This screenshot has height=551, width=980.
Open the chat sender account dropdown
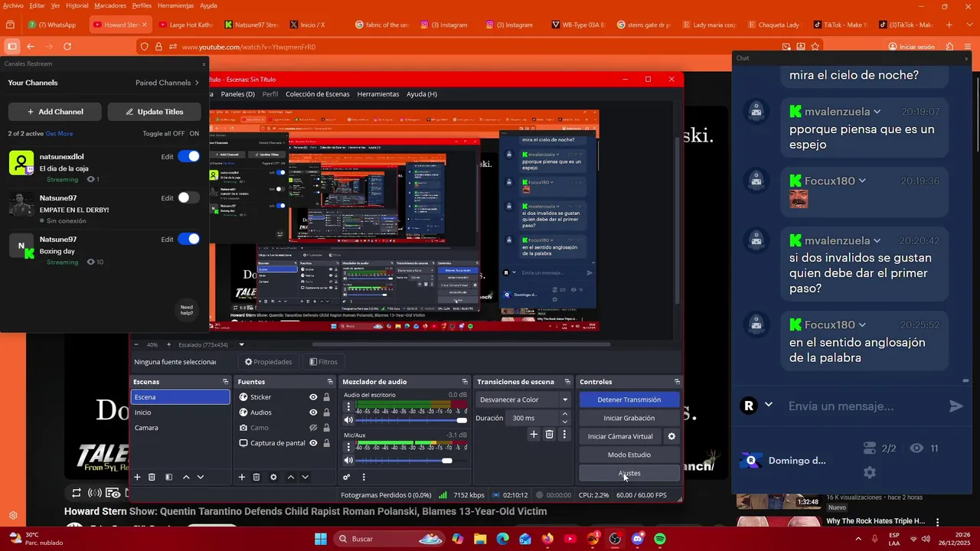[x=769, y=405]
